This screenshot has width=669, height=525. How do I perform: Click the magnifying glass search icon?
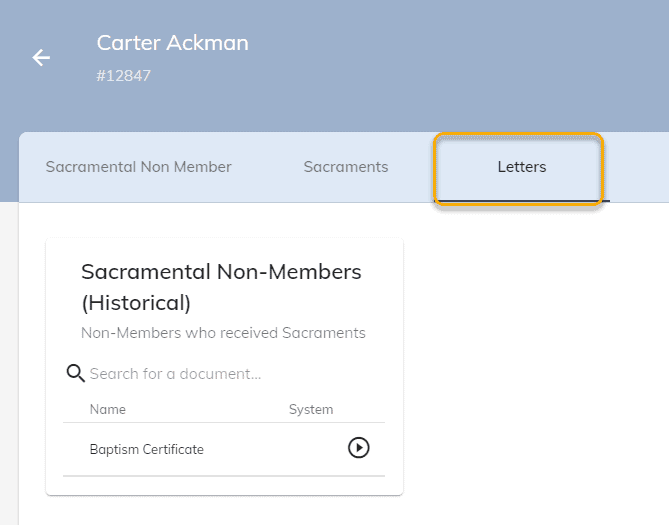[x=76, y=373]
